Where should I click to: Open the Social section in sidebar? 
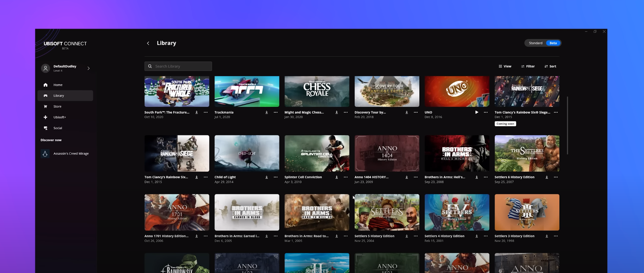[x=58, y=128]
